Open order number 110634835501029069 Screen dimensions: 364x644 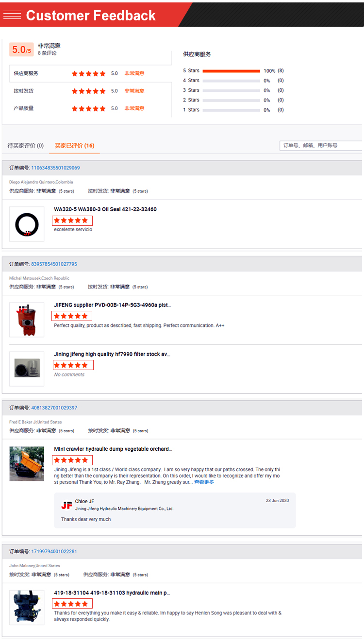[x=55, y=168]
